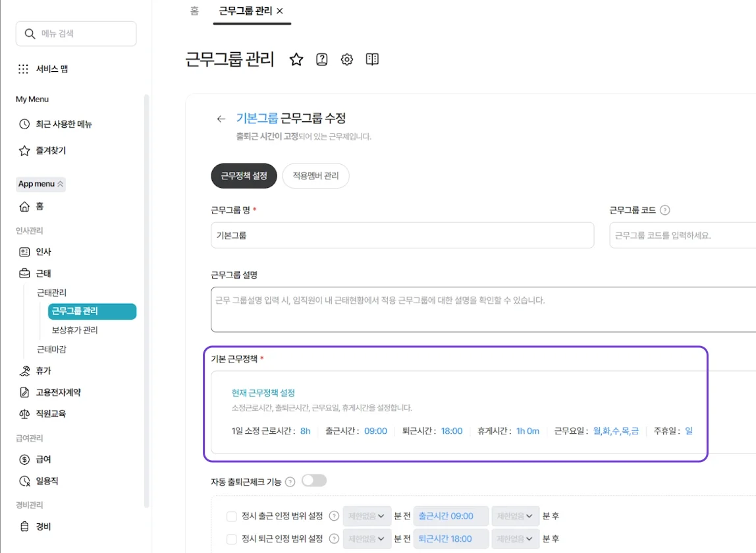Click the manual/guide book icon in the header
This screenshot has width=756, height=553.
[x=371, y=59]
